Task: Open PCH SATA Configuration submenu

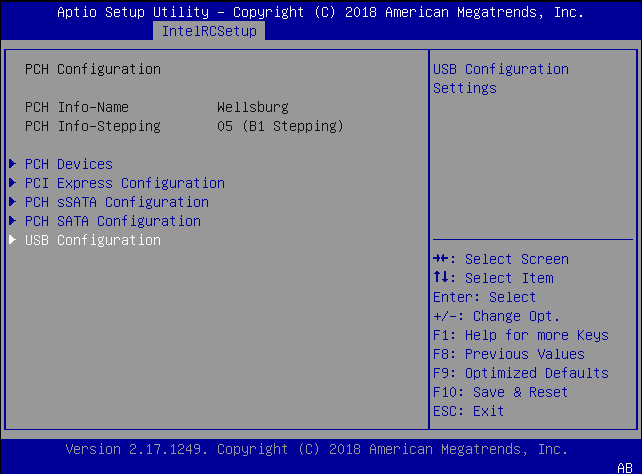Action: (x=112, y=221)
